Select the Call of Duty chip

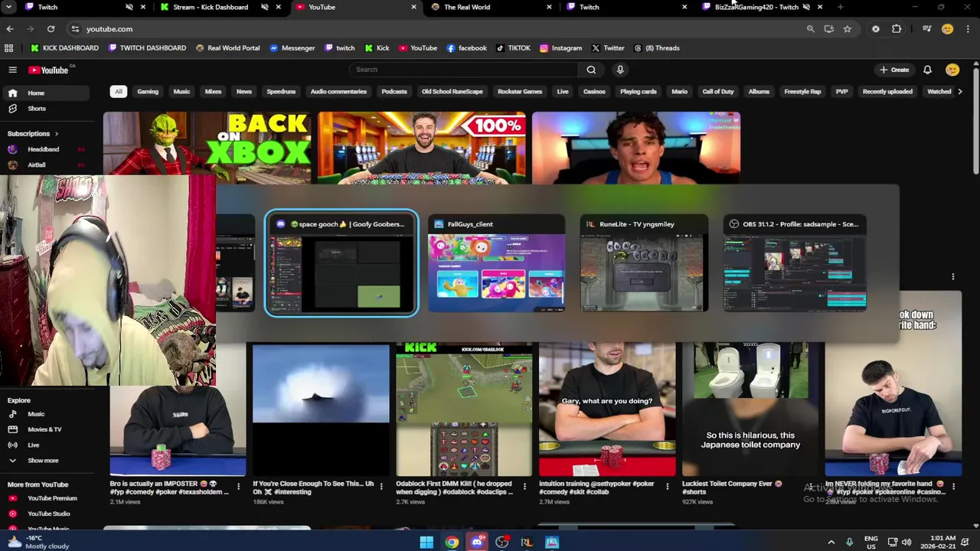click(718, 92)
